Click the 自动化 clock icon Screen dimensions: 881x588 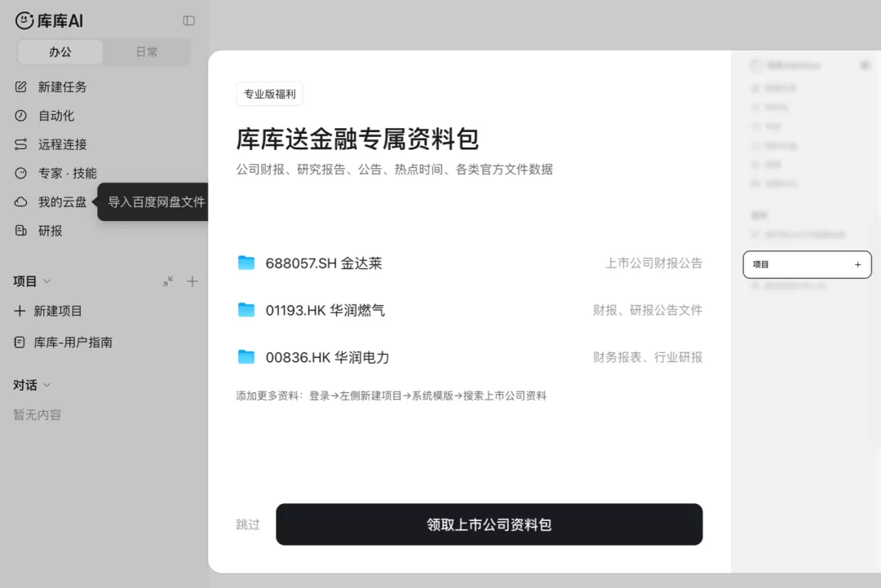20,116
